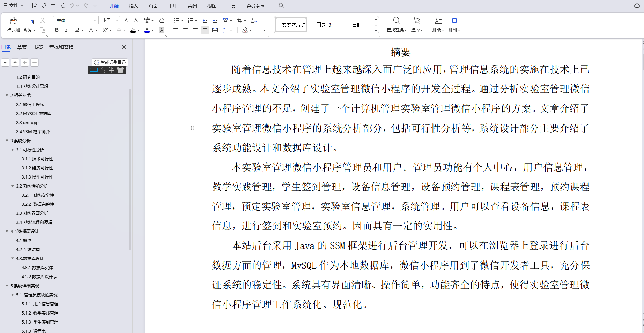Screen dimensions: 644x333
Task: Click the 选择 arrow cursor icon
Action: coord(417,21)
